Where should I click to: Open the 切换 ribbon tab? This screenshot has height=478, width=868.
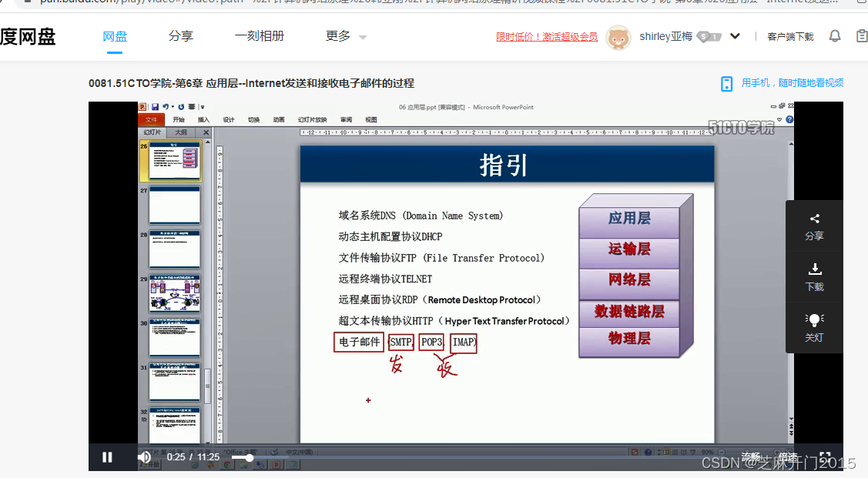(x=253, y=119)
